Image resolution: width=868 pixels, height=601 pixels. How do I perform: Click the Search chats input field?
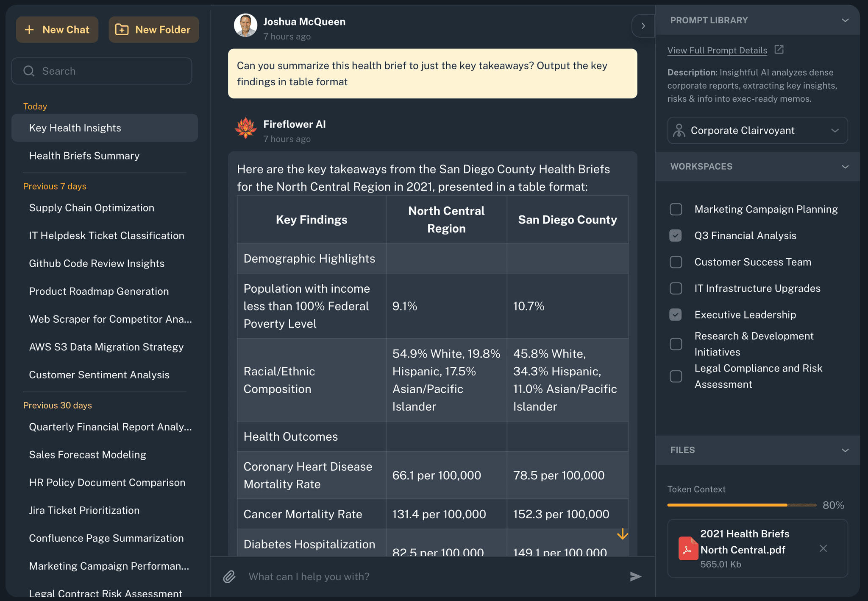coord(102,71)
